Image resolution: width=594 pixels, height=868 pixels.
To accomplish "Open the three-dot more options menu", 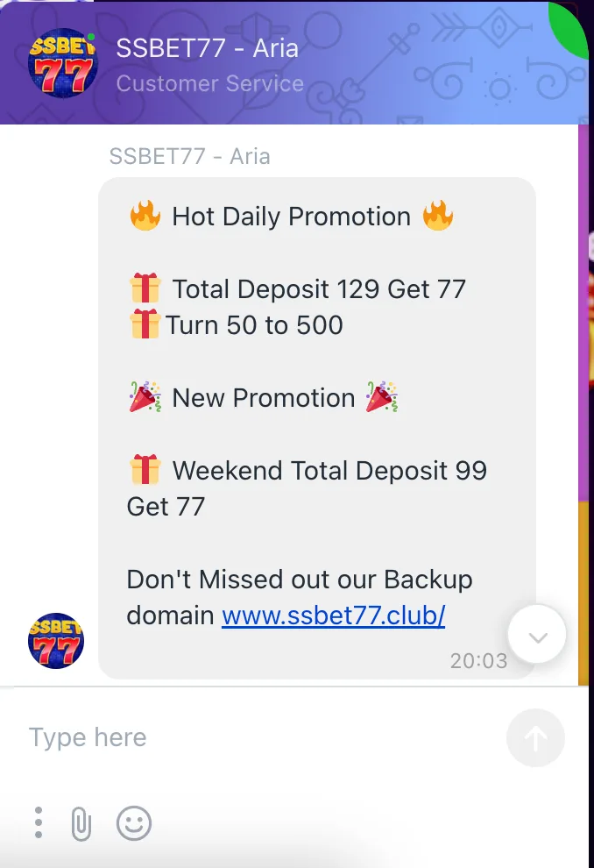I will (x=39, y=822).
